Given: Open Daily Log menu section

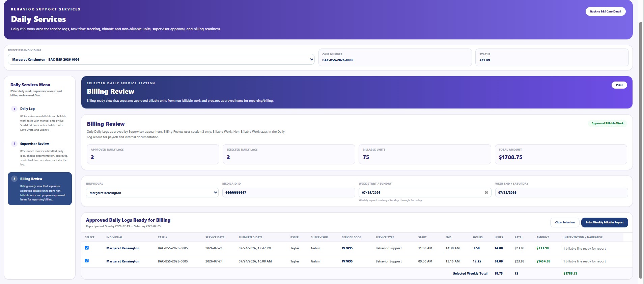Looking at the screenshot, I should tap(40, 119).
